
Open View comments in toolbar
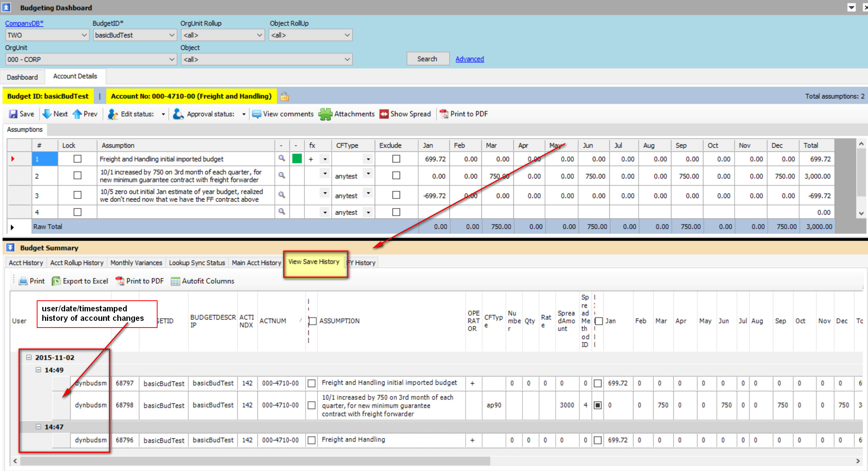[x=283, y=114]
